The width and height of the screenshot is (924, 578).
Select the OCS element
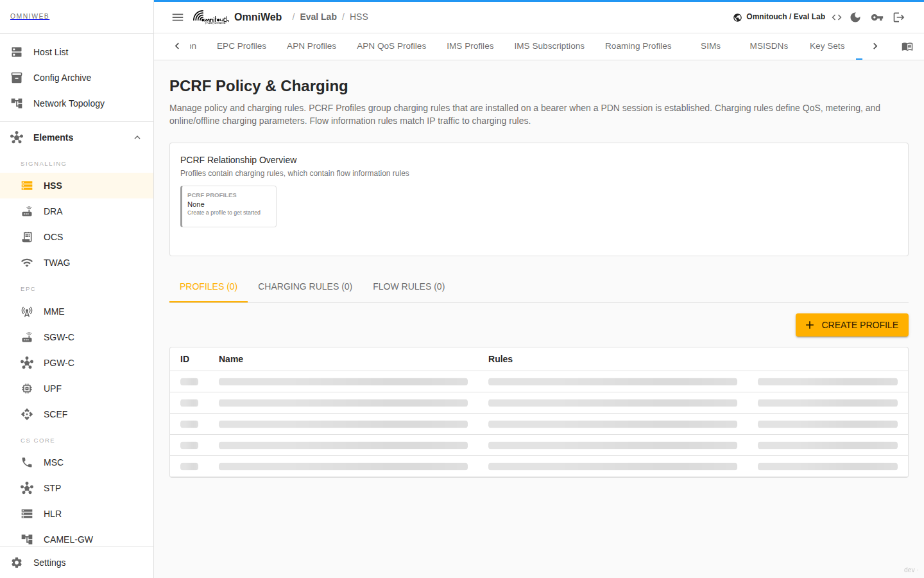76,237
